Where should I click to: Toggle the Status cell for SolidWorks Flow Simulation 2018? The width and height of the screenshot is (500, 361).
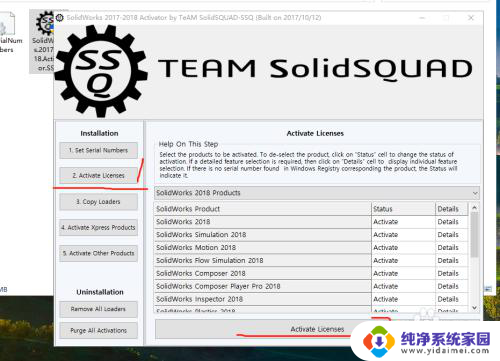point(403,260)
